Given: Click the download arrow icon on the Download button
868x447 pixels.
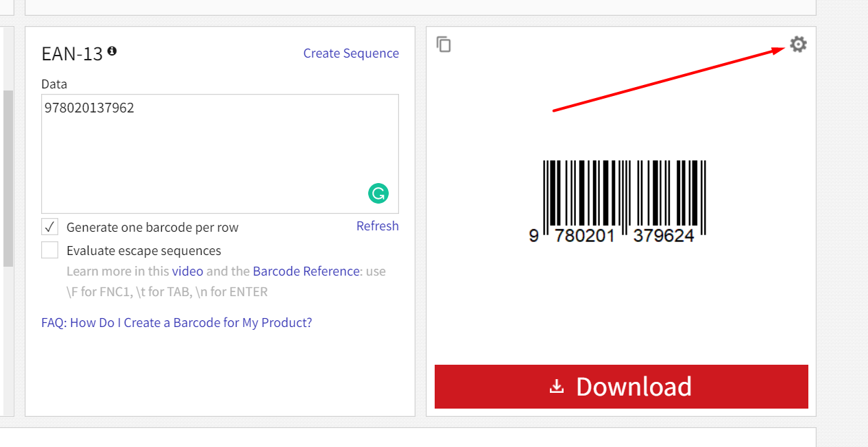Looking at the screenshot, I should tap(557, 387).
